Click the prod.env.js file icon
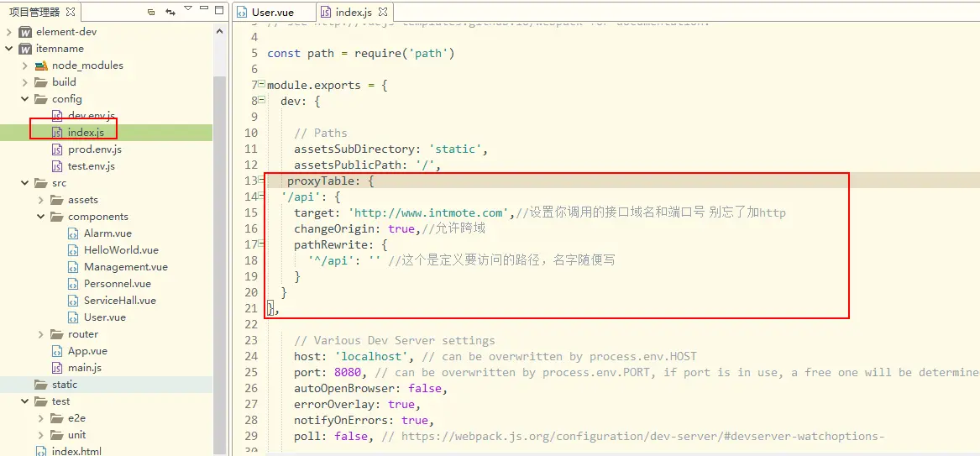Screen dimensions: 980x456 click(x=57, y=150)
